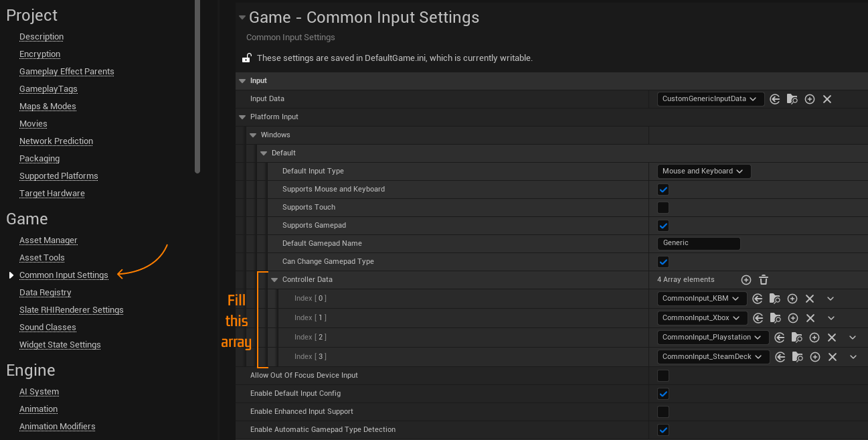Enable the Supports Touch checkbox

pos(663,208)
